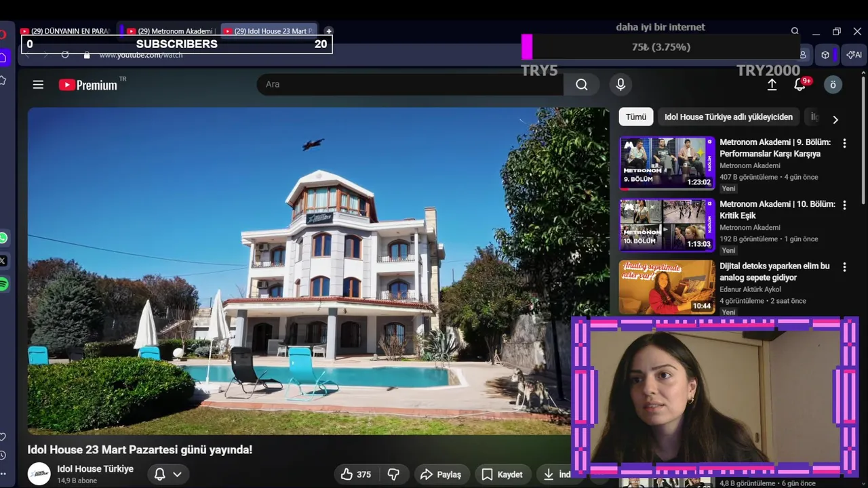
Task: Open browser extensions cube icon
Action: [x=825, y=55]
